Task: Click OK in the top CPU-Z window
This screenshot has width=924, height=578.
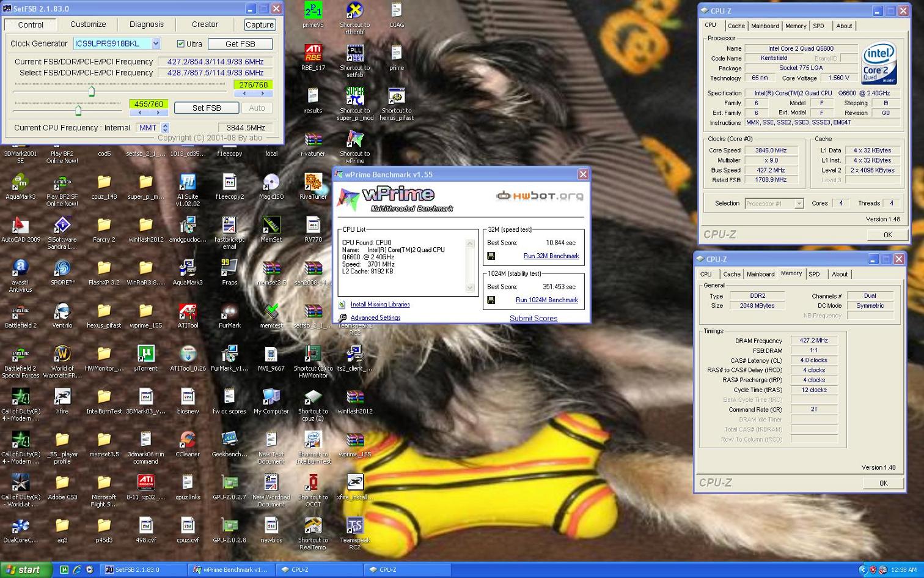Action: pos(887,235)
